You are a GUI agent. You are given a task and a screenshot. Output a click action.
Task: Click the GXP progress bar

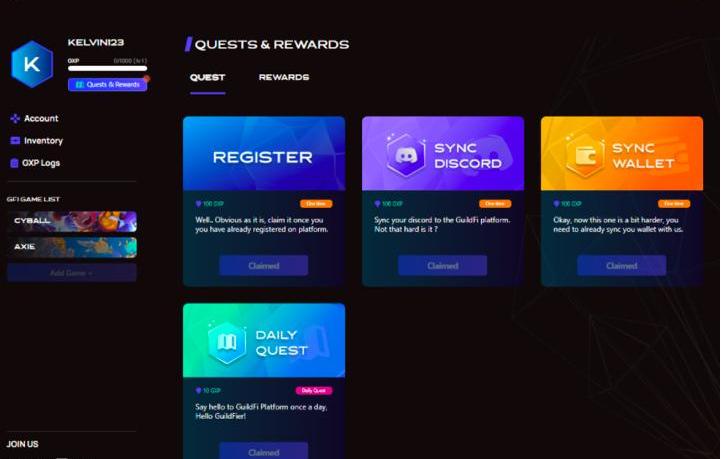[x=108, y=69]
